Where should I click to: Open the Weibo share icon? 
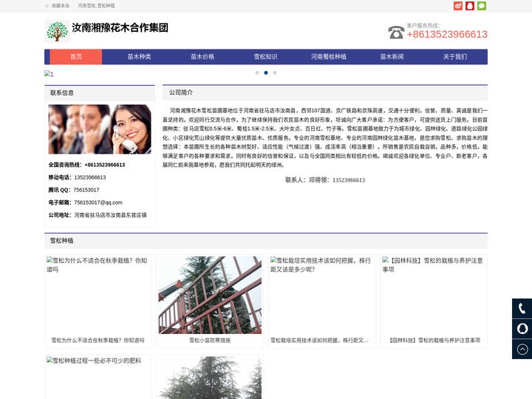(x=458, y=6)
